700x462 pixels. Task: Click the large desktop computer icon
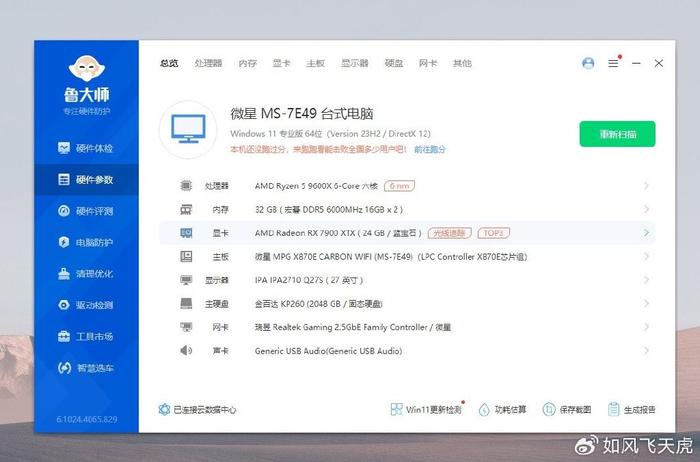pos(188,129)
